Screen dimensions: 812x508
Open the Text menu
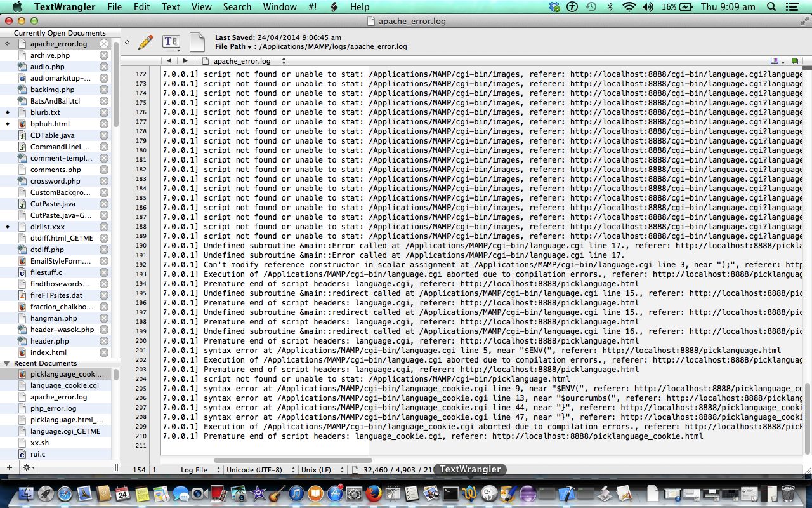pos(171,7)
